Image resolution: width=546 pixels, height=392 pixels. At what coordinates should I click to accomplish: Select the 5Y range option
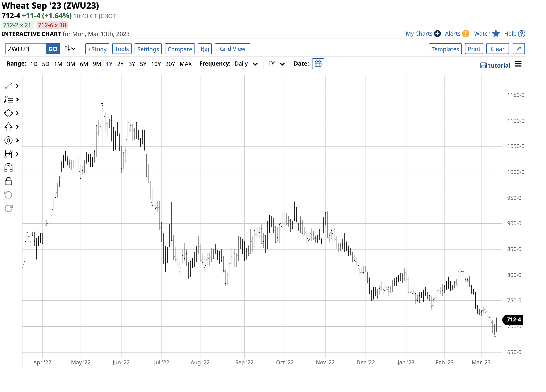[x=143, y=64]
